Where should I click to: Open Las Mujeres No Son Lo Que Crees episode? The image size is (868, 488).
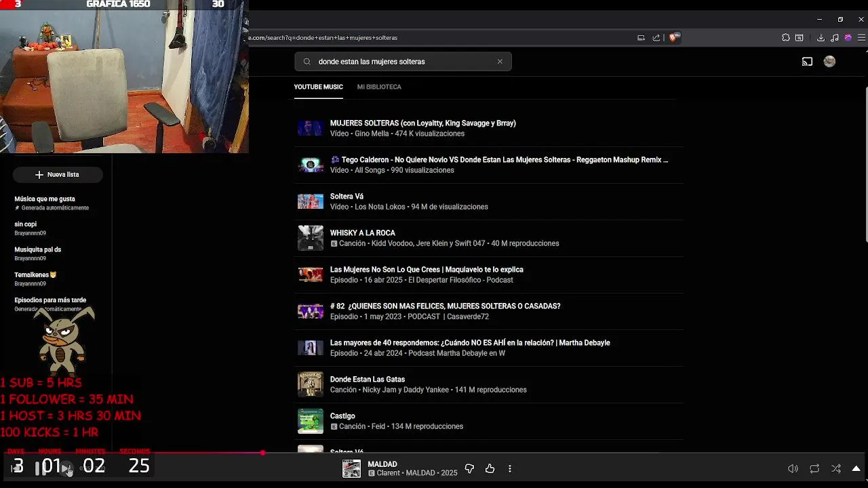[427, 270]
